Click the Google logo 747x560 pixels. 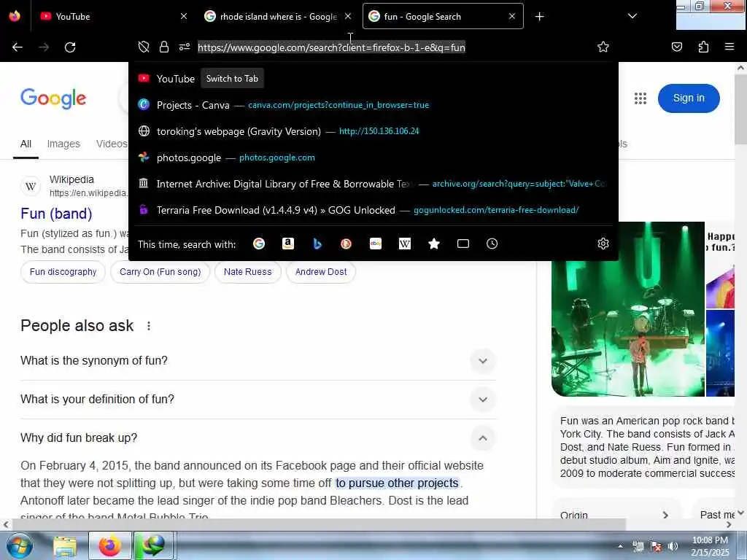(53, 98)
